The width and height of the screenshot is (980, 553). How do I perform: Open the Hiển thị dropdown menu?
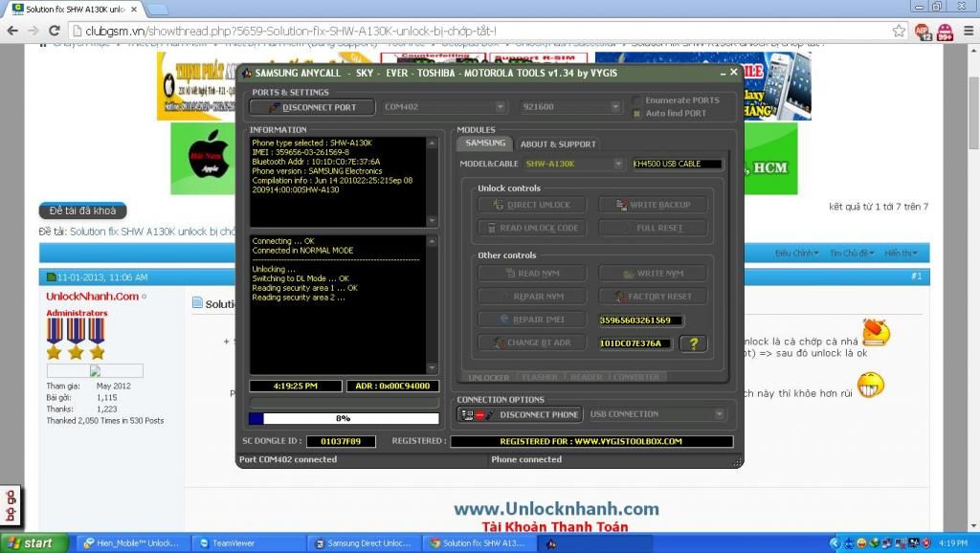click(x=901, y=254)
